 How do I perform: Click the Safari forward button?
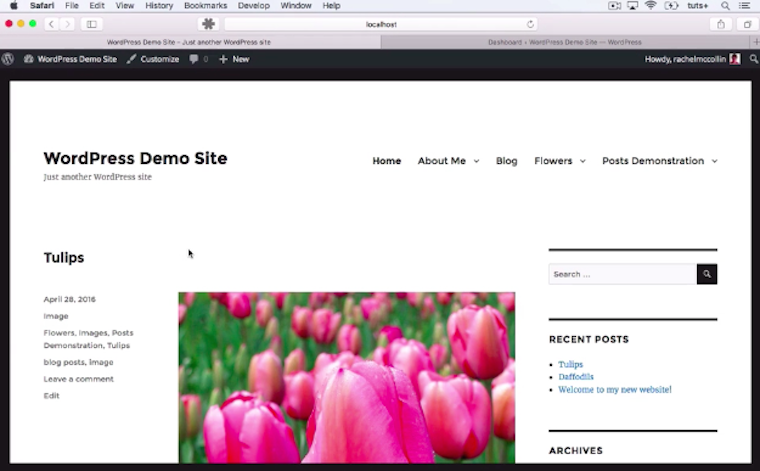[x=67, y=24]
